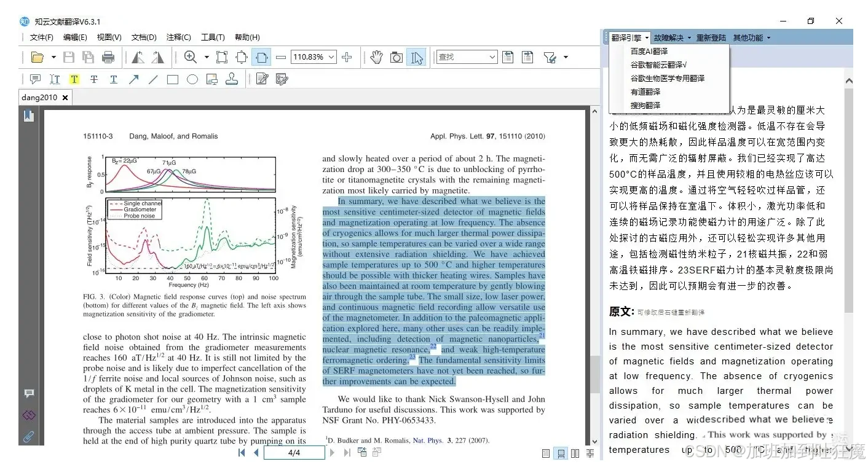
Task: Choose the stamp annotation tool
Action: (x=232, y=79)
